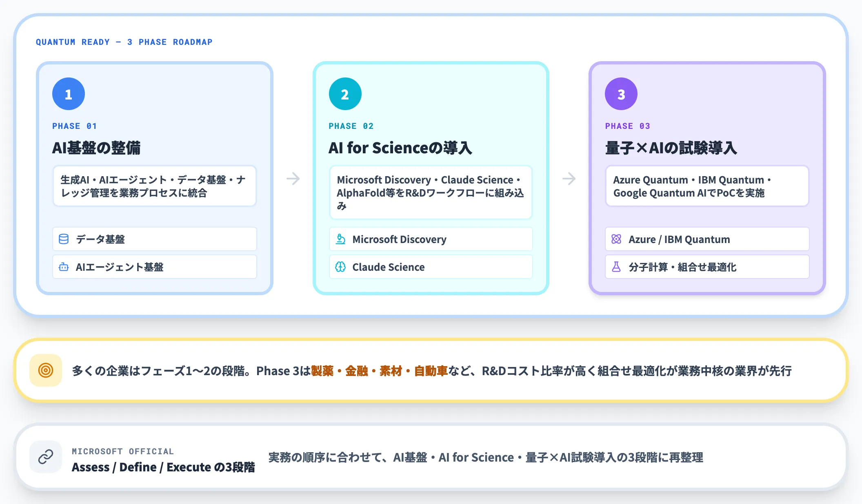
Task: Click the purple number 3 circle badge
Action: click(621, 94)
